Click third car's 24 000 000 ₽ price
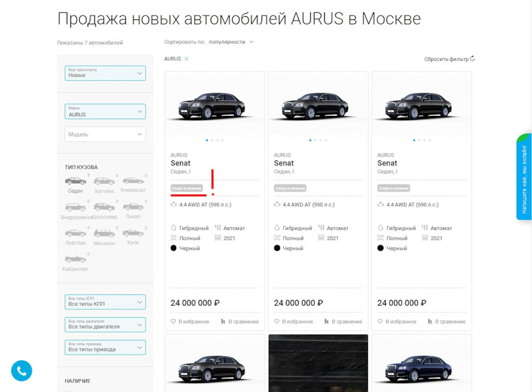 pos(402,303)
